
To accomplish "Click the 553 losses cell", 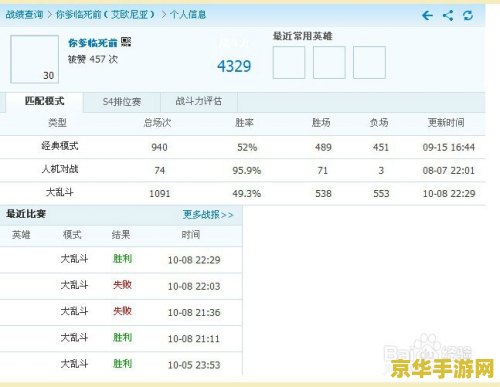I will tap(381, 194).
